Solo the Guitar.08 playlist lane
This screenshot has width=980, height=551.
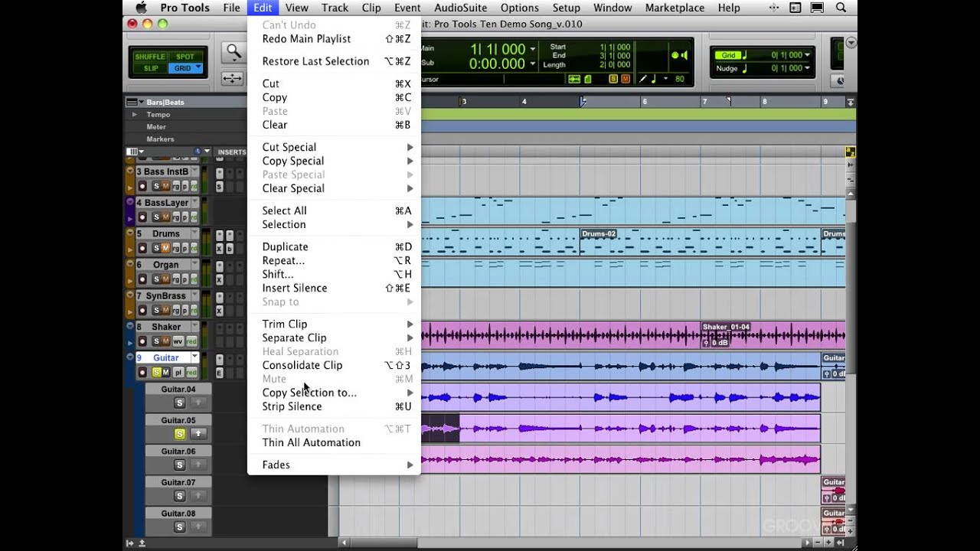179,527
